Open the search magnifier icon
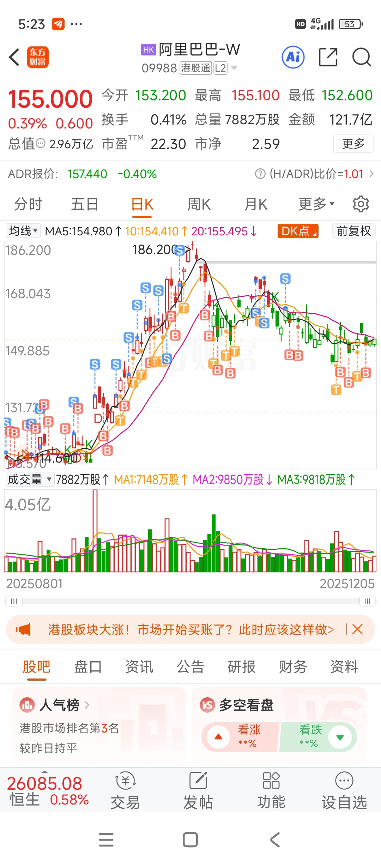 click(x=362, y=57)
